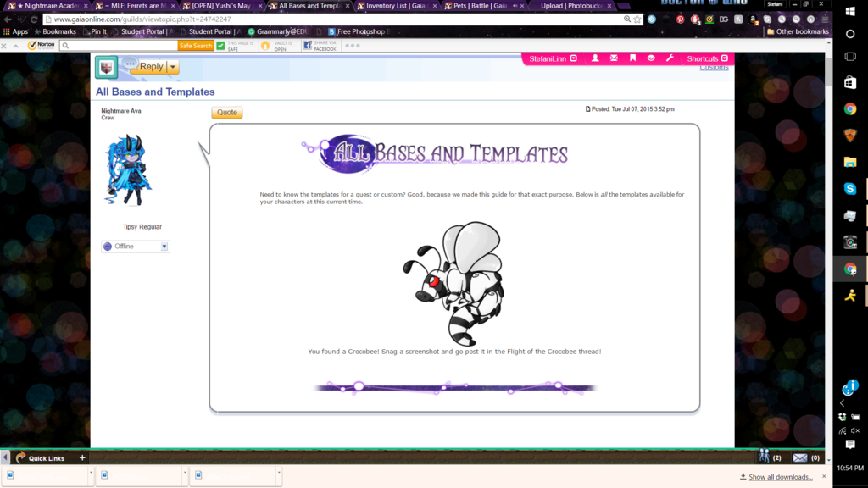Click the Reply button
868x488 pixels.
(151, 67)
